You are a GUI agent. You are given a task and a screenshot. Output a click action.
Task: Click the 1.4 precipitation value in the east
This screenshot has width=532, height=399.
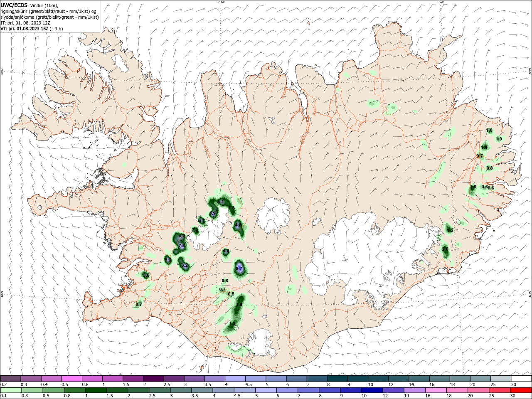click(484, 147)
